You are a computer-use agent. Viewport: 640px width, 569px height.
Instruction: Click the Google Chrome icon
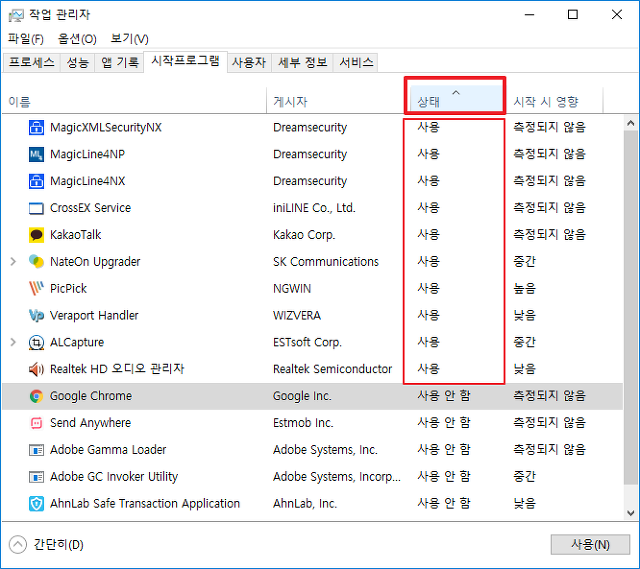pos(36,396)
